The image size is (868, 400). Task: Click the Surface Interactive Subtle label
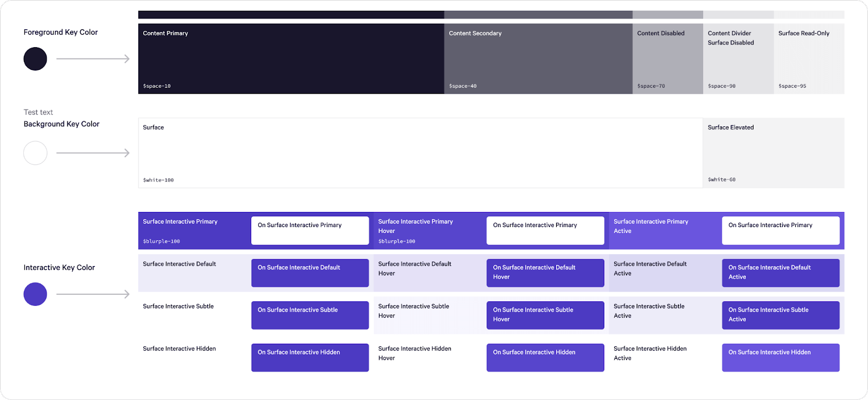pos(178,306)
